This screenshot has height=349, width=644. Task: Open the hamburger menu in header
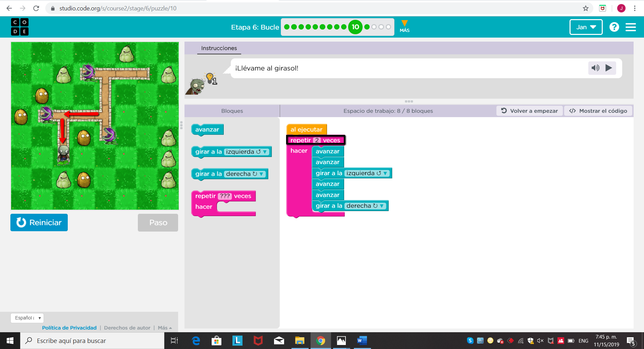pyautogui.click(x=631, y=27)
